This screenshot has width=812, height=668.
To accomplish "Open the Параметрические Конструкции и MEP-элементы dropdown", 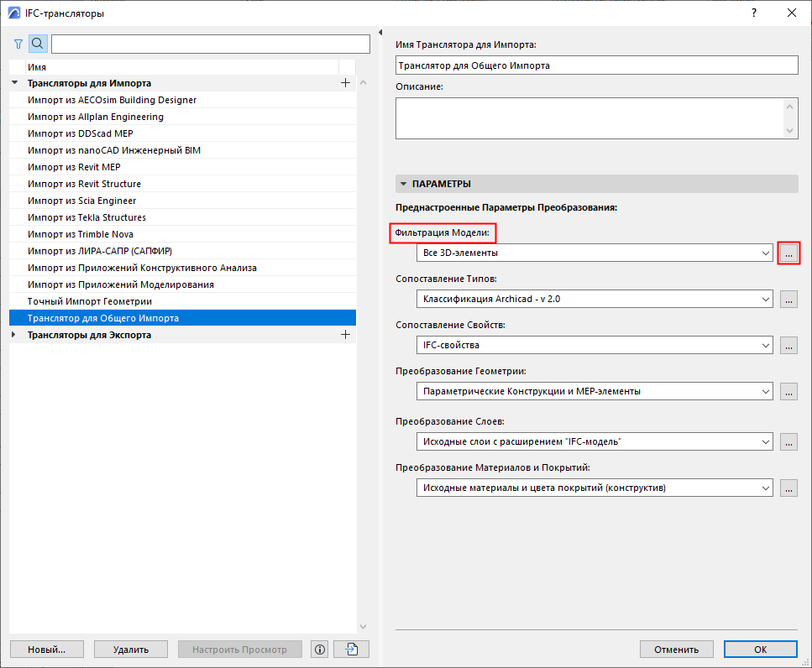I will tap(595, 391).
